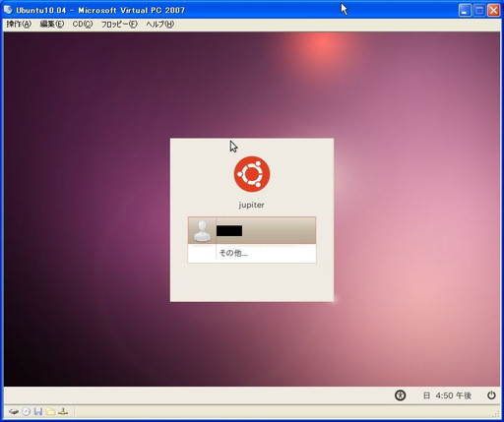Open the CD(C) menu

[x=83, y=25]
